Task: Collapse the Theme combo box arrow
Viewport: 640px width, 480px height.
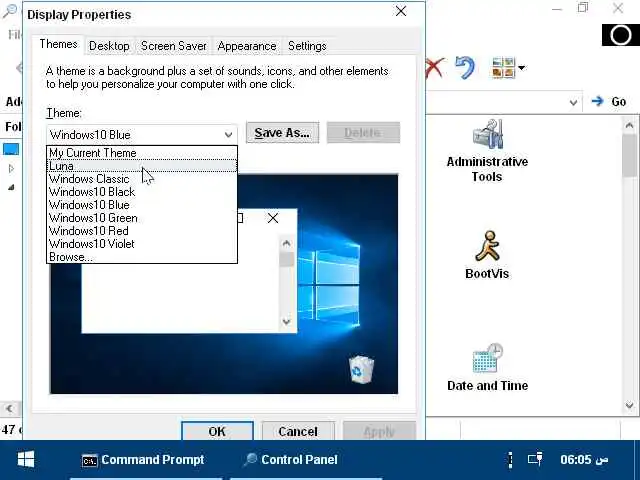Action: click(x=228, y=135)
